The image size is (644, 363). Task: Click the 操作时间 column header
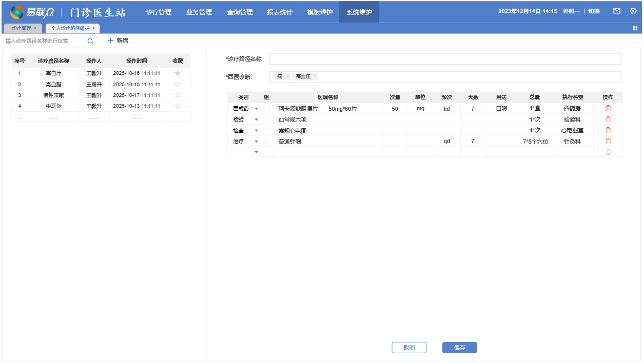(136, 61)
